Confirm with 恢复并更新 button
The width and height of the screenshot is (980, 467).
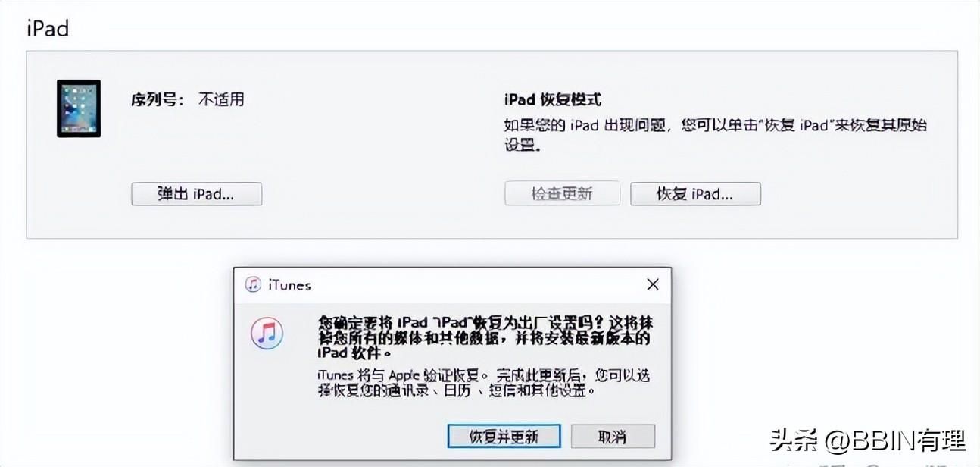click(504, 436)
